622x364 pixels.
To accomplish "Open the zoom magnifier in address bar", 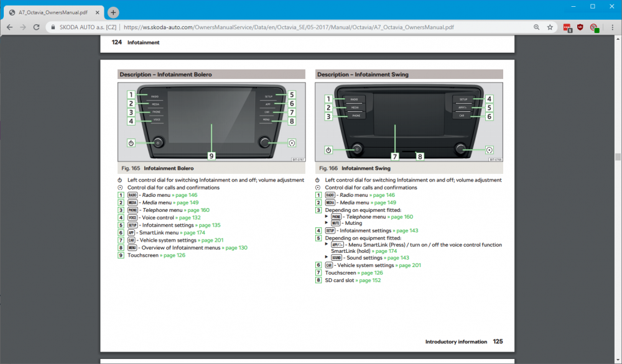I will coord(536,27).
